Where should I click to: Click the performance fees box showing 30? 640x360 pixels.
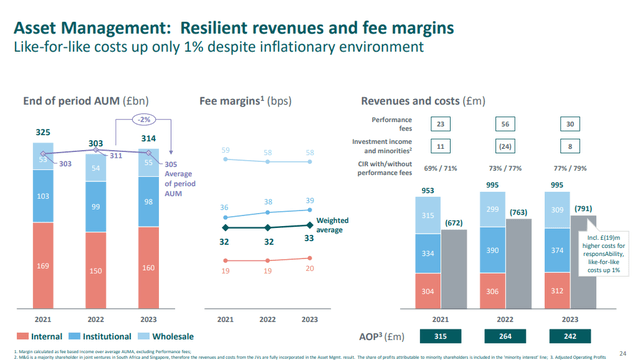click(x=570, y=124)
